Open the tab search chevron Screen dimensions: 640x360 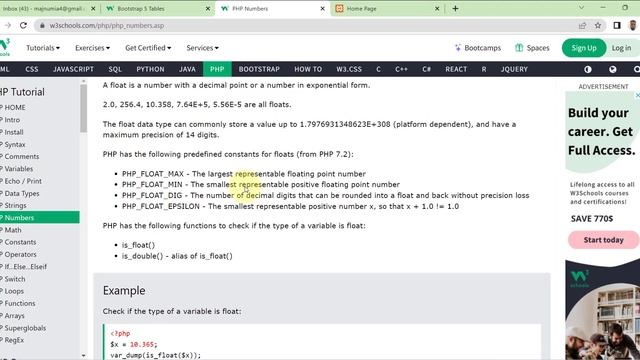[x=581, y=8]
